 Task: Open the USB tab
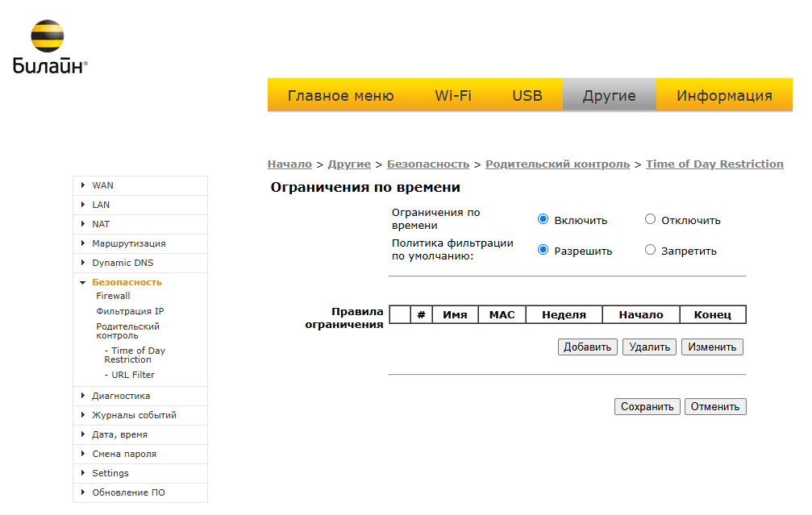coord(527,96)
